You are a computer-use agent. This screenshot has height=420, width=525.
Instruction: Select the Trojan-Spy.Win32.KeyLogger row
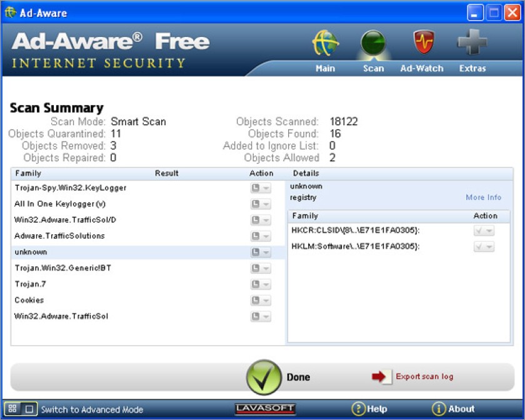tap(147, 188)
